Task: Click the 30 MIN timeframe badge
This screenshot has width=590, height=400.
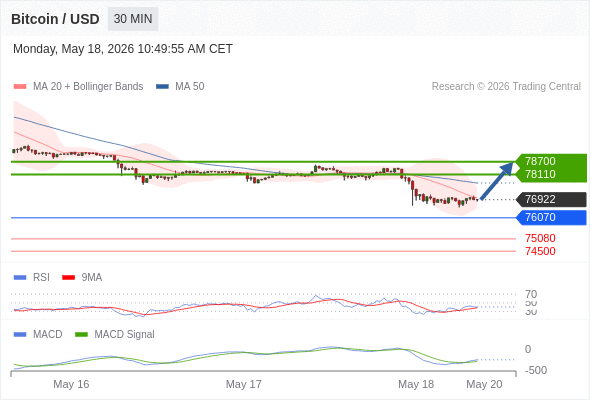Action: [133, 19]
